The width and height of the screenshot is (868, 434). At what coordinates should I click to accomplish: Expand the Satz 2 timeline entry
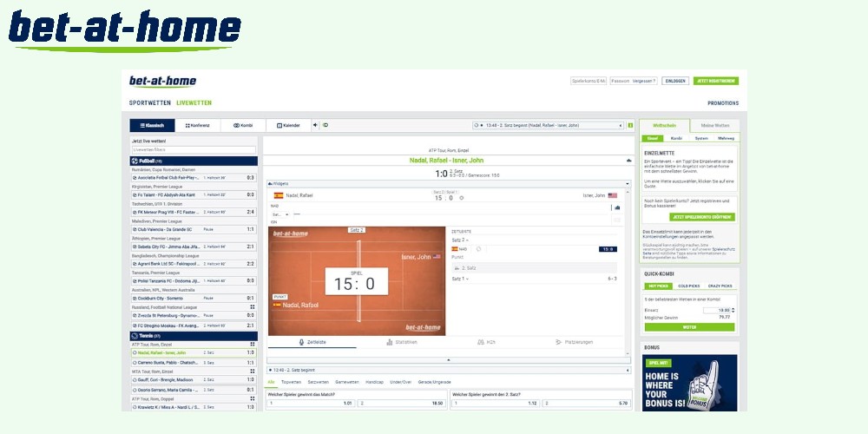pos(460,240)
